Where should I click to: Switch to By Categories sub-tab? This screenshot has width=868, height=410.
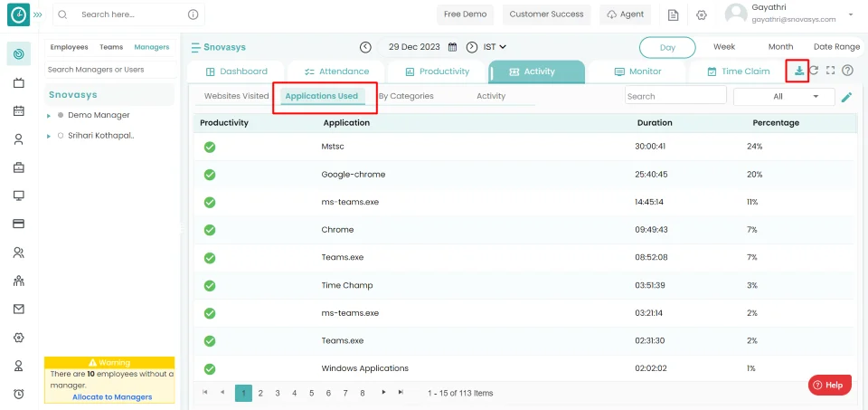click(x=406, y=96)
